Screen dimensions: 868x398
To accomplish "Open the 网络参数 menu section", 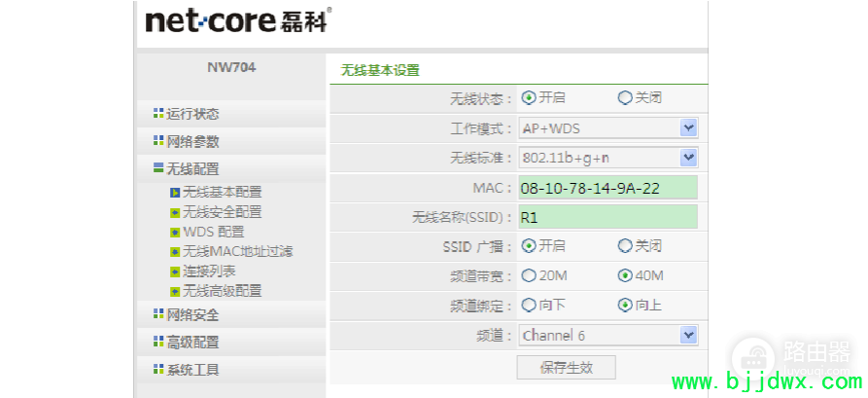I will pos(192,141).
